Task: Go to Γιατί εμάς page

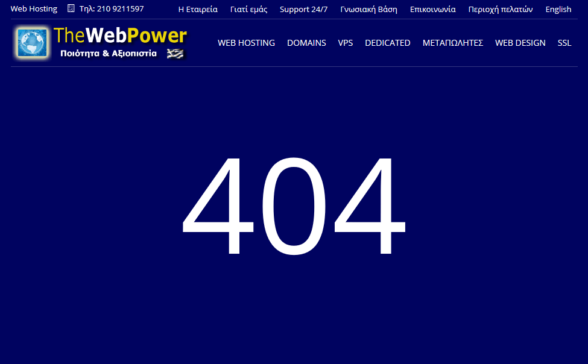Action: pyautogui.click(x=248, y=10)
